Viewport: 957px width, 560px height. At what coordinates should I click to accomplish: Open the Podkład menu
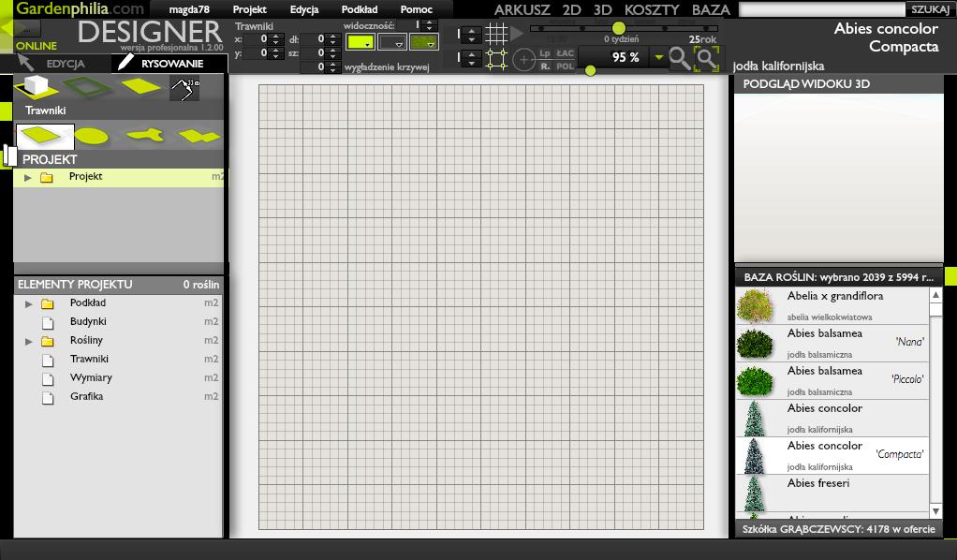pyautogui.click(x=360, y=9)
